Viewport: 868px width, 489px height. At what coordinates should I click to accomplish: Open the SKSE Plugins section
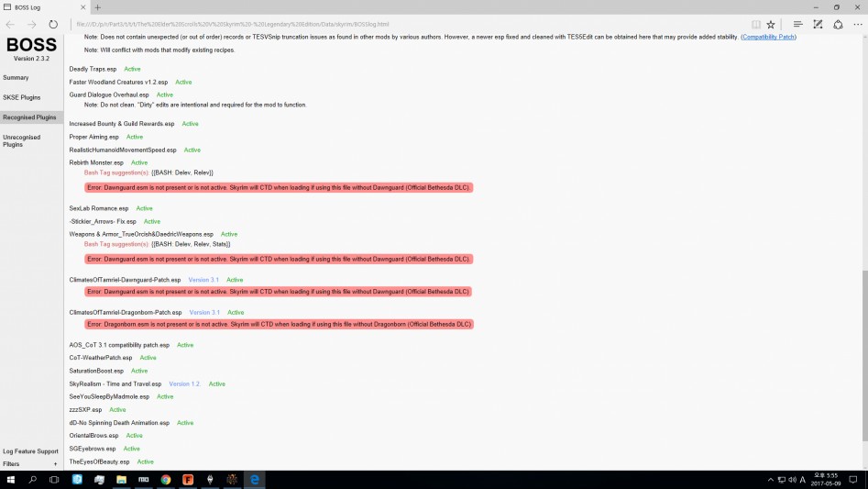pos(22,97)
